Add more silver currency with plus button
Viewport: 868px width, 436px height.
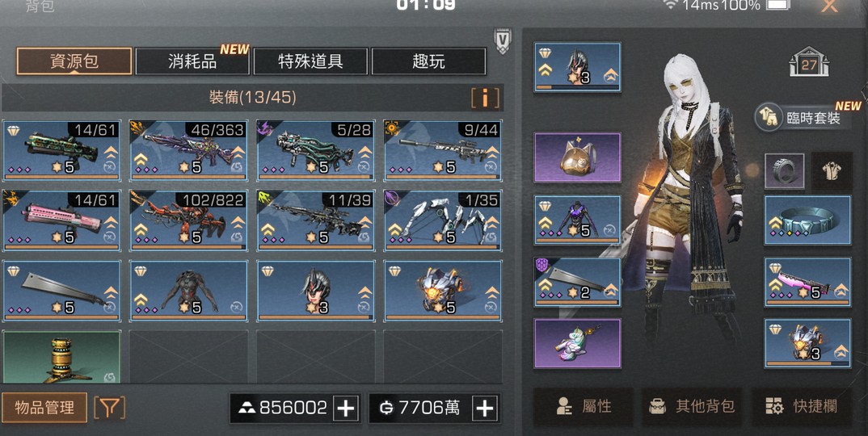coord(346,409)
